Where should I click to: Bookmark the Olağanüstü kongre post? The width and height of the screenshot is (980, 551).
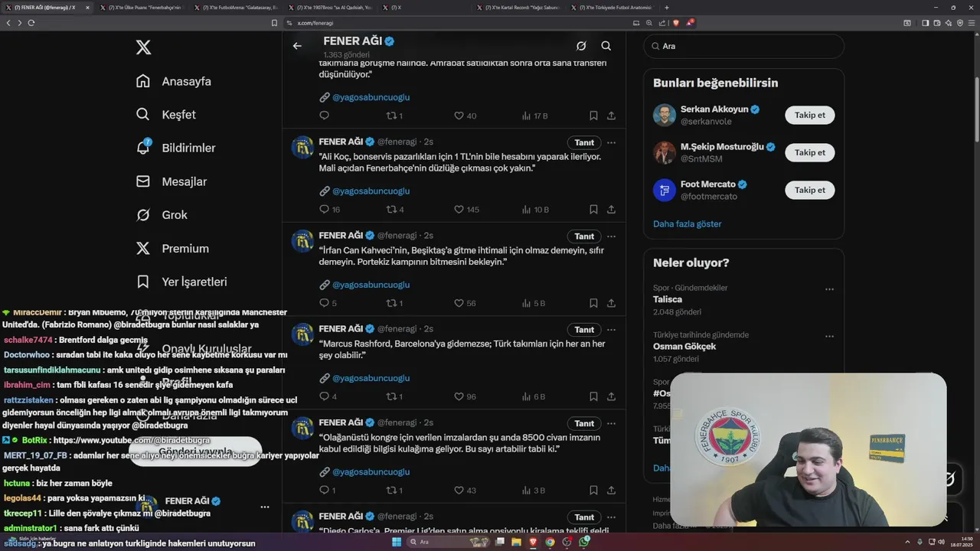tap(593, 491)
